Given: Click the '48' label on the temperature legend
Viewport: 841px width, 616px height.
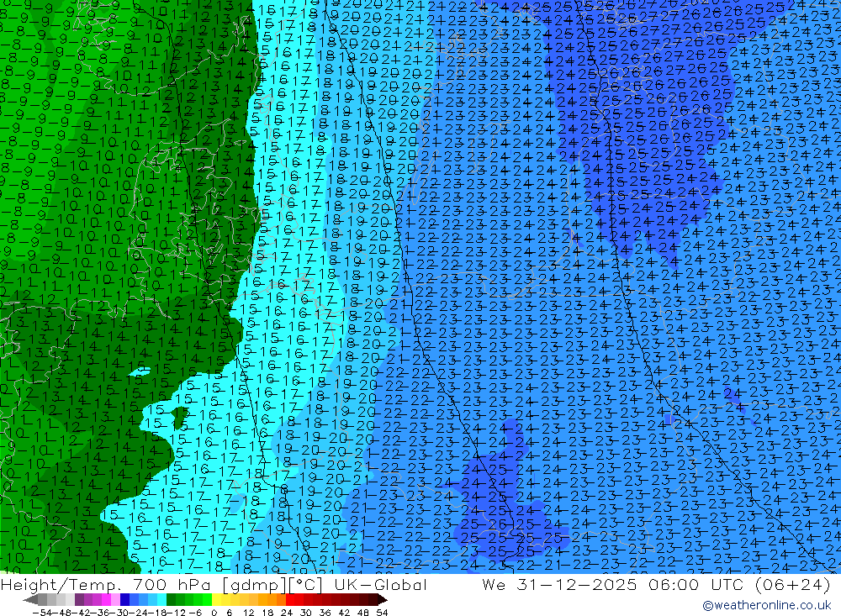Looking at the screenshot, I should (x=363, y=613).
